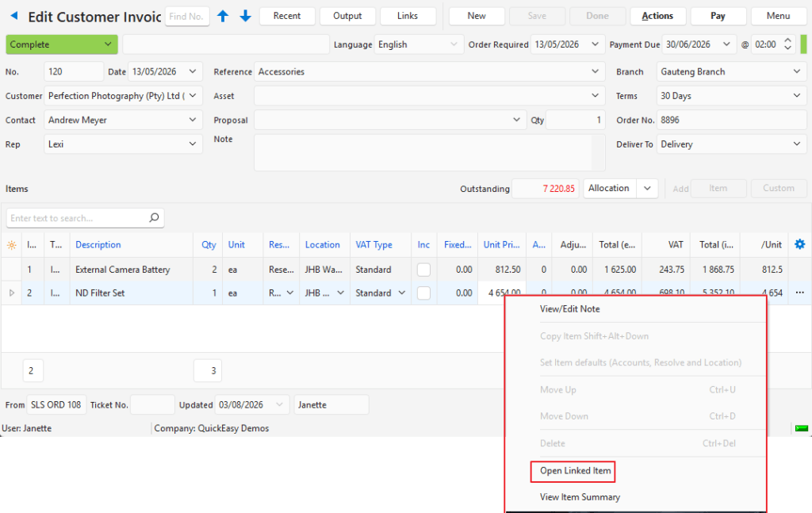Open the Terms dropdown

(x=796, y=96)
